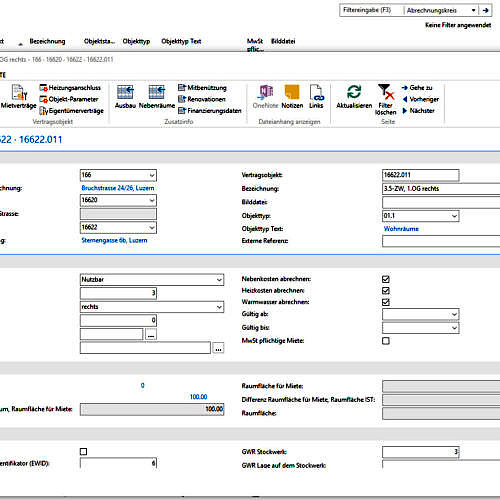Click the Filtereingabe (F3) input box
Image resolution: width=500 pixels, height=500 pixels.
pos(371,10)
